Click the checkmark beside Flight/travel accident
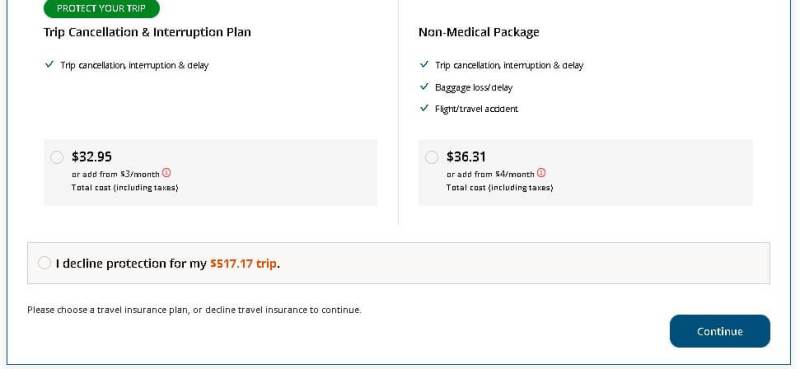This screenshot has width=800, height=369. [x=424, y=108]
